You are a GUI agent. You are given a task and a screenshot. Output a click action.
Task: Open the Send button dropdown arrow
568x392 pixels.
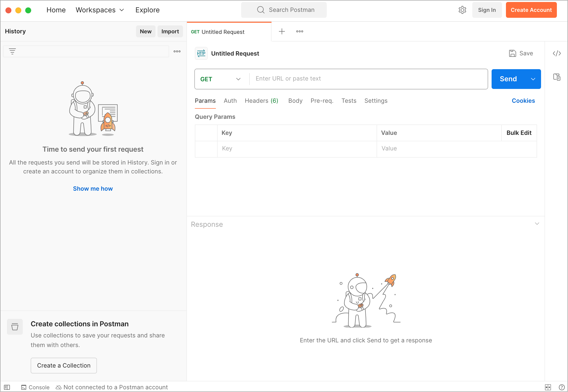point(533,79)
